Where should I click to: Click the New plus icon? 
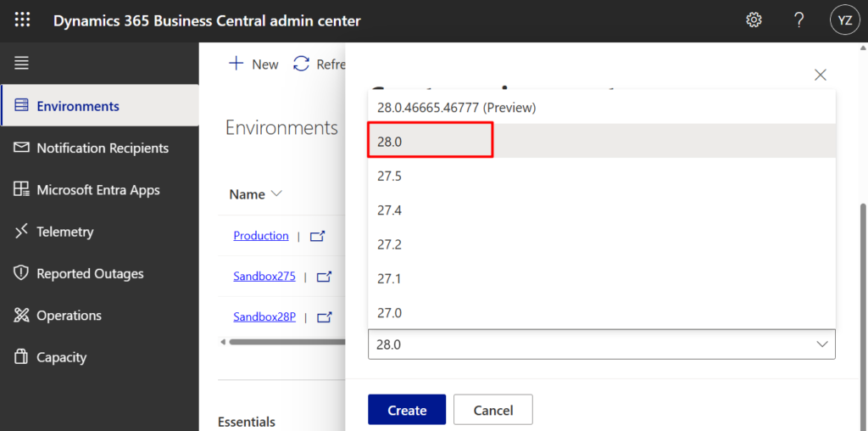236,64
